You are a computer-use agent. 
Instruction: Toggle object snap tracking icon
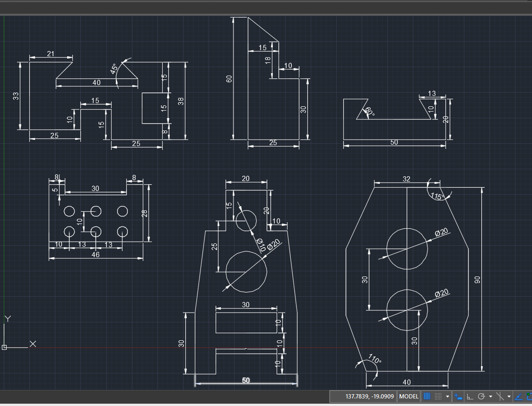tap(518, 396)
